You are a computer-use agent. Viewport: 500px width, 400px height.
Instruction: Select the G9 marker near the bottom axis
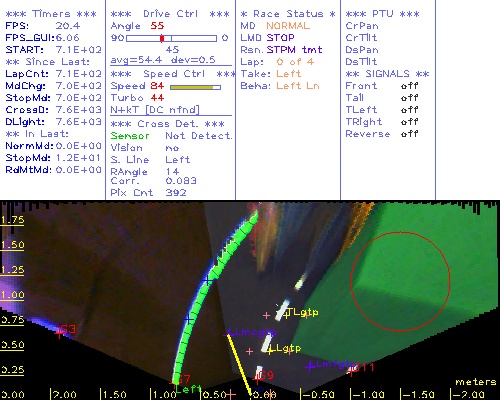coord(257,378)
